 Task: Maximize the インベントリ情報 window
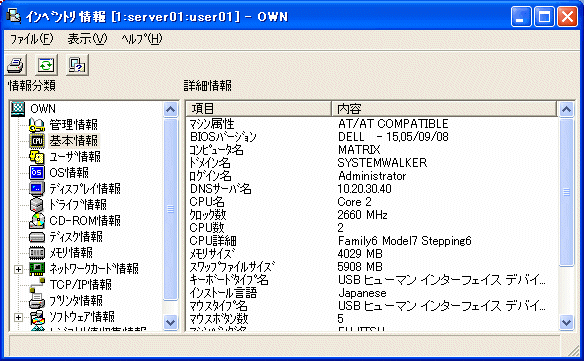click(x=544, y=17)
